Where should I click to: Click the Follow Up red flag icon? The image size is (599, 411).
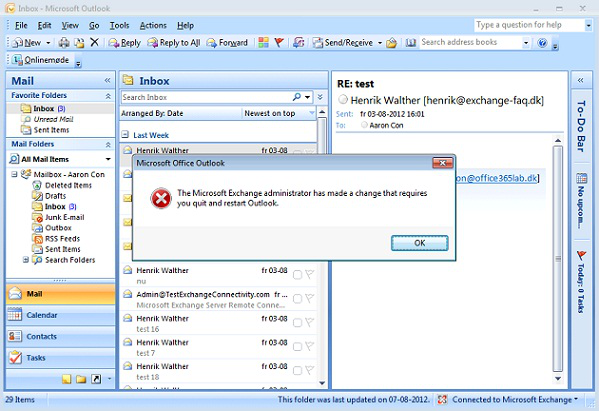[279, 42]
